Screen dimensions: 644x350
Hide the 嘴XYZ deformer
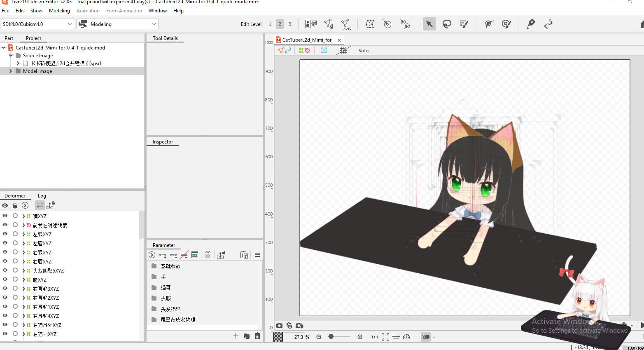click(x=5, y=216)
